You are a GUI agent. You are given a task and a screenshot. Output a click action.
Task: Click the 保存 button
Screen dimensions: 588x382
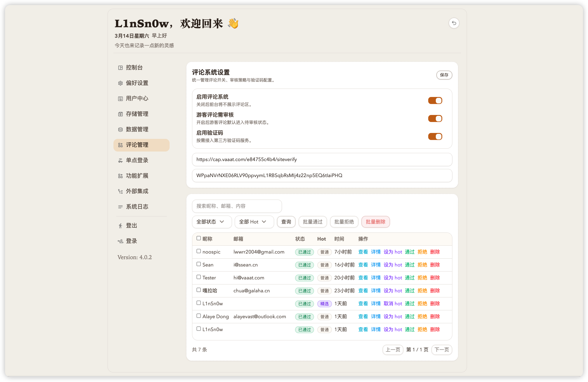(444, 75)
